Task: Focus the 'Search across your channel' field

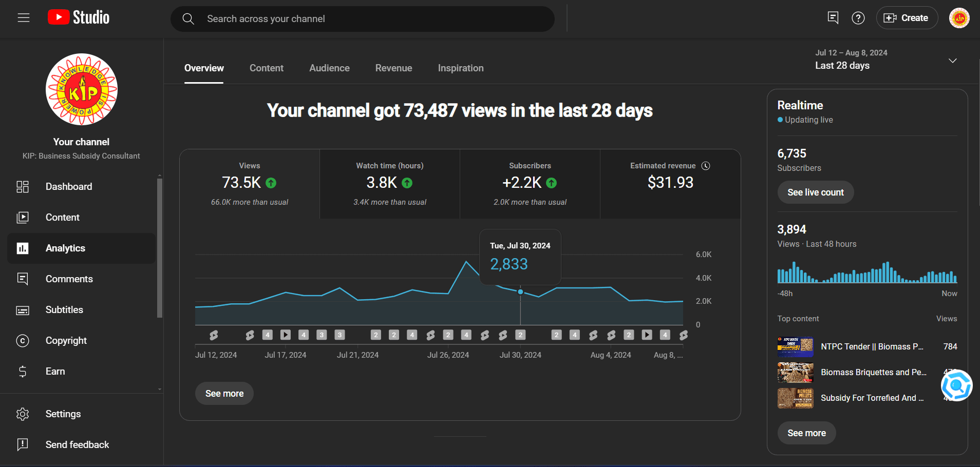Action: pyautogui.click(x=362, y=19)
